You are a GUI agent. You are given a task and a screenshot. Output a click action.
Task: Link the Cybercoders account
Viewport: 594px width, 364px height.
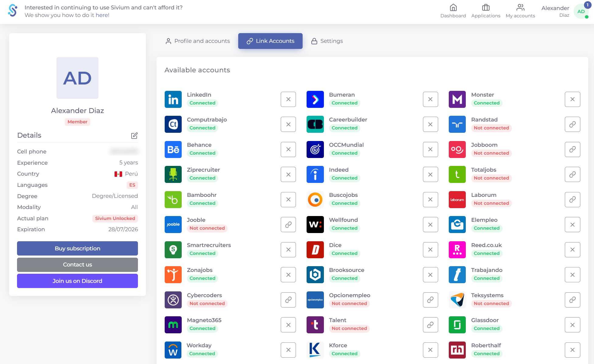[x=288, y=300]
